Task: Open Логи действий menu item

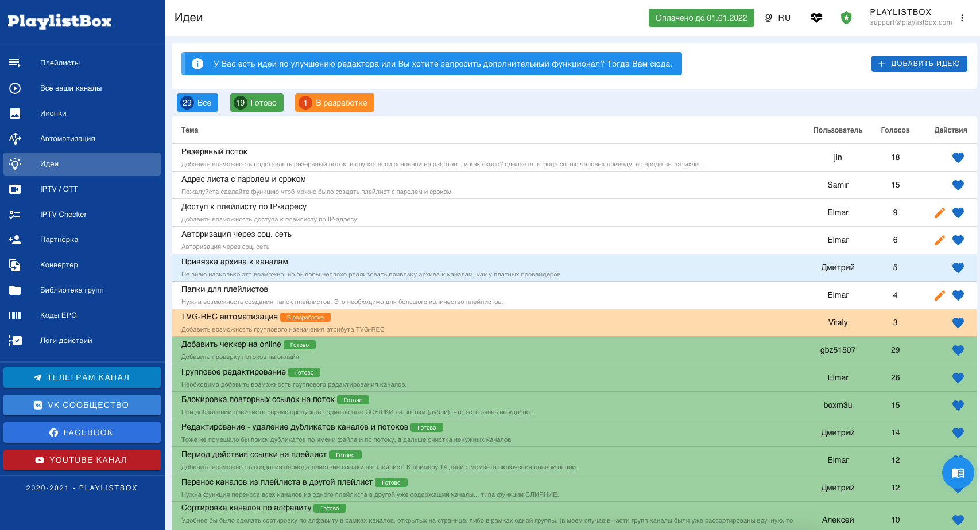Action: pyautogui.click(x=82, y=341)
